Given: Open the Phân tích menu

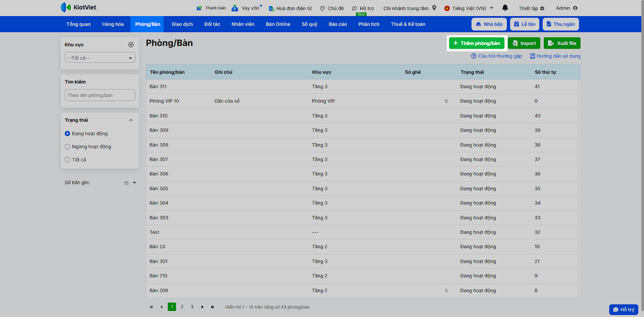Looking at the screenshot, I should click(369, 24).
